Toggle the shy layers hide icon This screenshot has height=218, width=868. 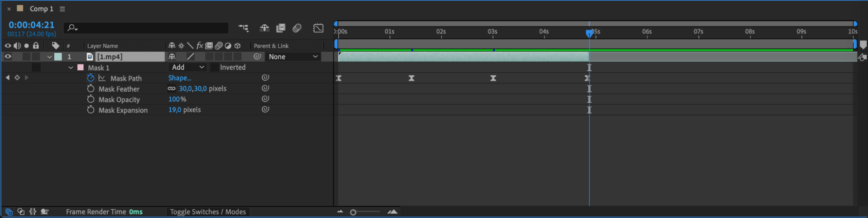pos(264,28)
